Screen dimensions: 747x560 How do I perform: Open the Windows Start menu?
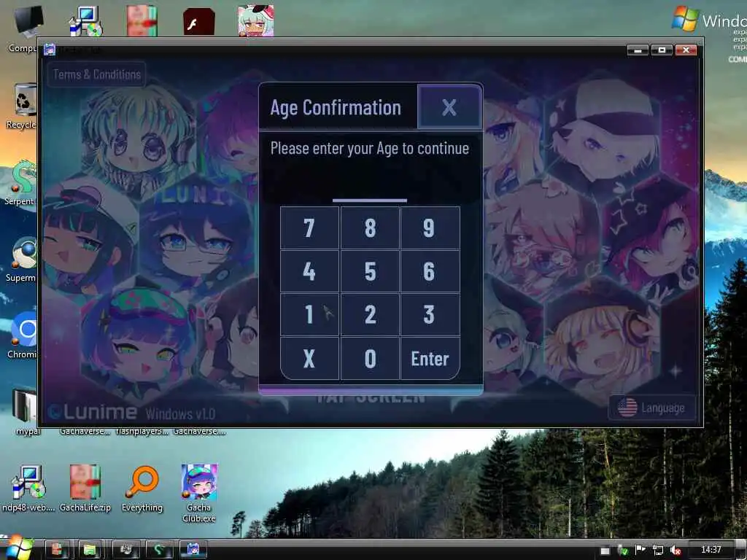pos(18,548)
